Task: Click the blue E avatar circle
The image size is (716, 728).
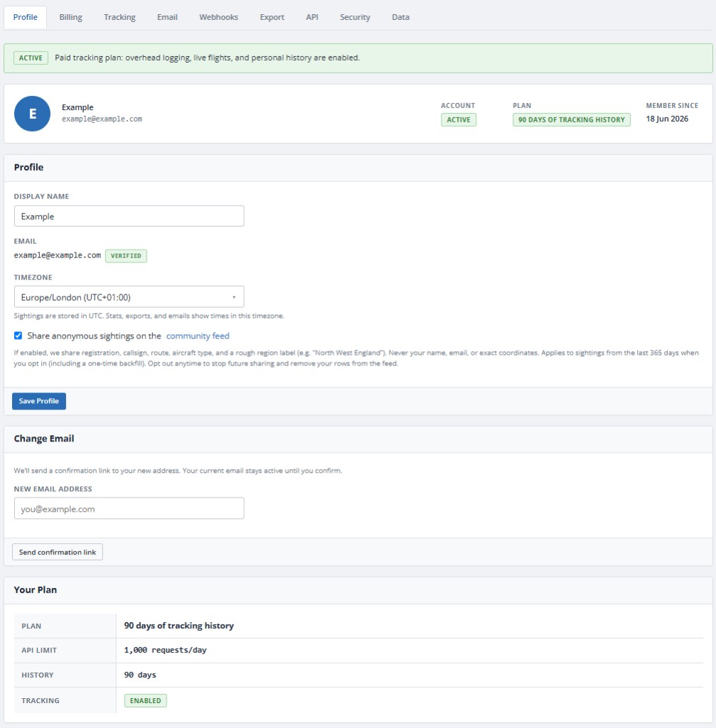Action: tap(33, 114)
